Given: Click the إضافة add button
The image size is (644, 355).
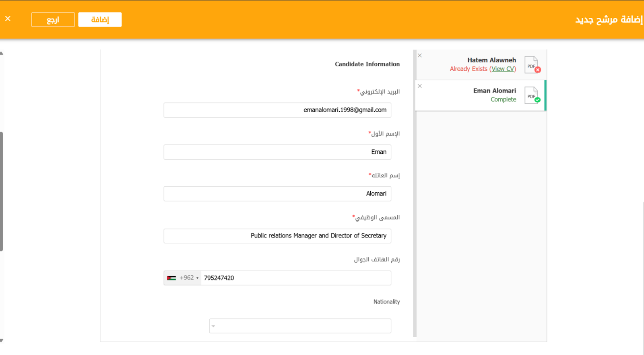Looking at the screenshot, I should pyautogui.click(x=100, y=20).
